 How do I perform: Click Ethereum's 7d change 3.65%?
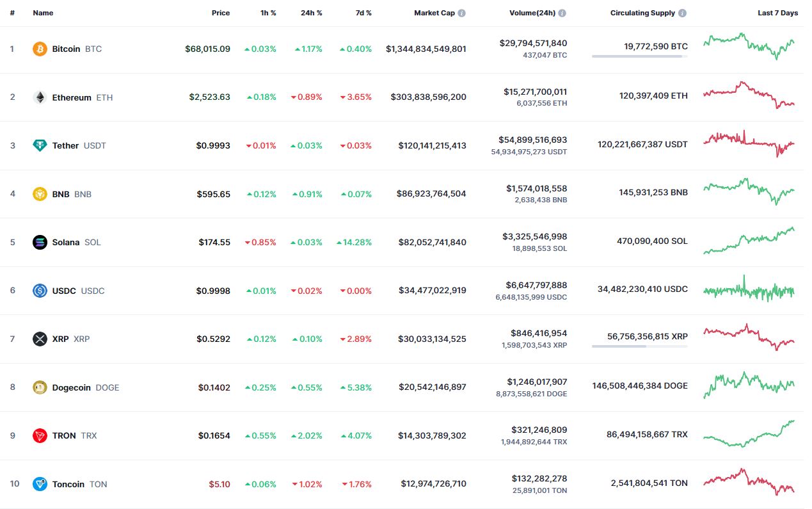click(x=356, y=97)
